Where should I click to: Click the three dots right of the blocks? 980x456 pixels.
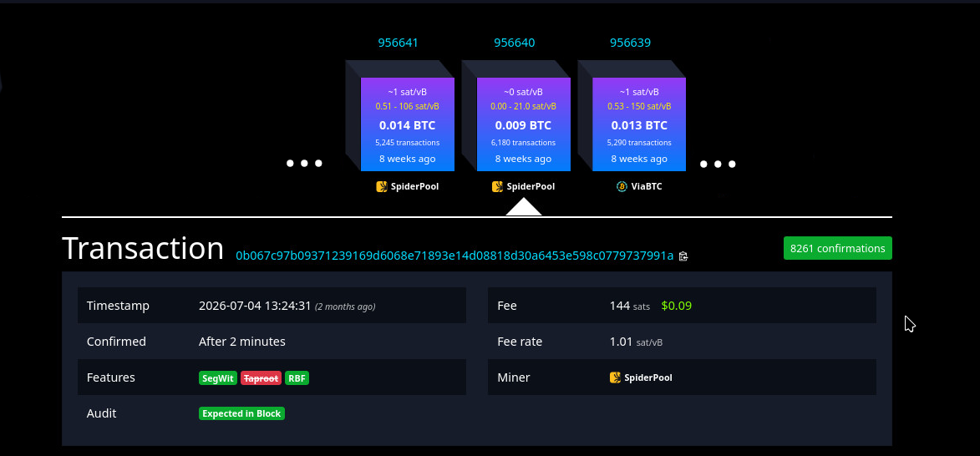(x=718, y=165)
